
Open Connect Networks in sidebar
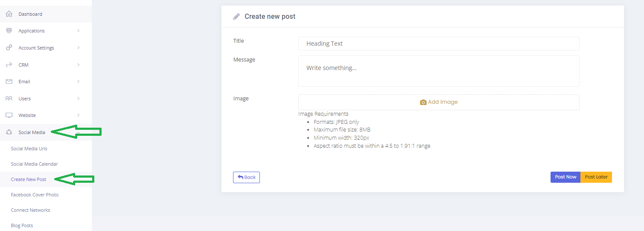(x=30, y=210)
